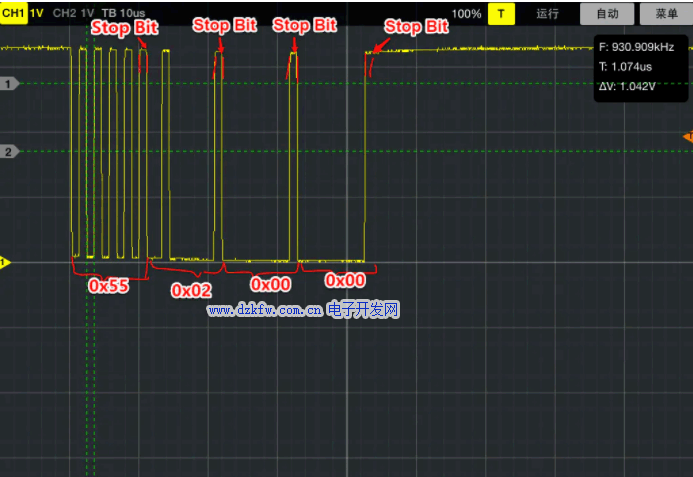Open the 菜单 menu
Screen dimensions: 693x477
tap(667, 14)
